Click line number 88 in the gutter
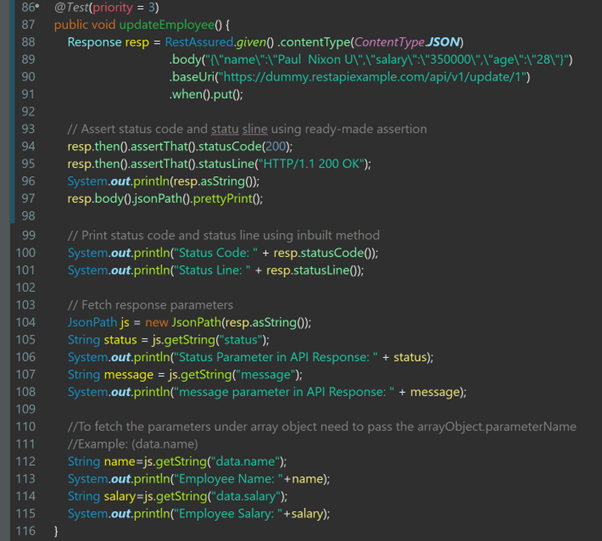The width and height of the screenshot is (602, 541). (27, 42)
